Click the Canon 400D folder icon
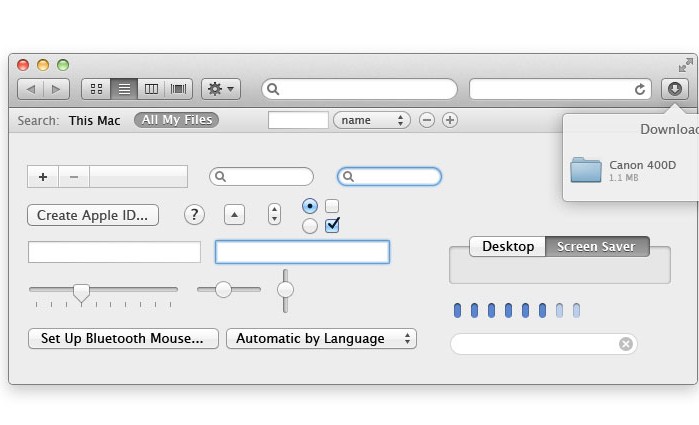The height and width of the screenshot is (425, 699). click(586, 170)
